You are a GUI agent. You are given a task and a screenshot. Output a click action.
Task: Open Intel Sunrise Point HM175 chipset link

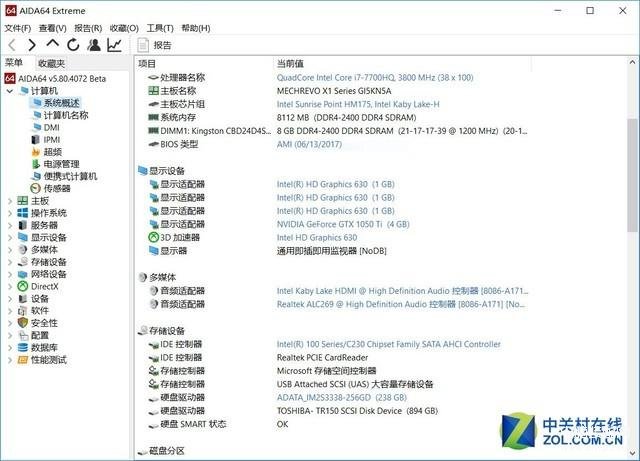point(358,104)
